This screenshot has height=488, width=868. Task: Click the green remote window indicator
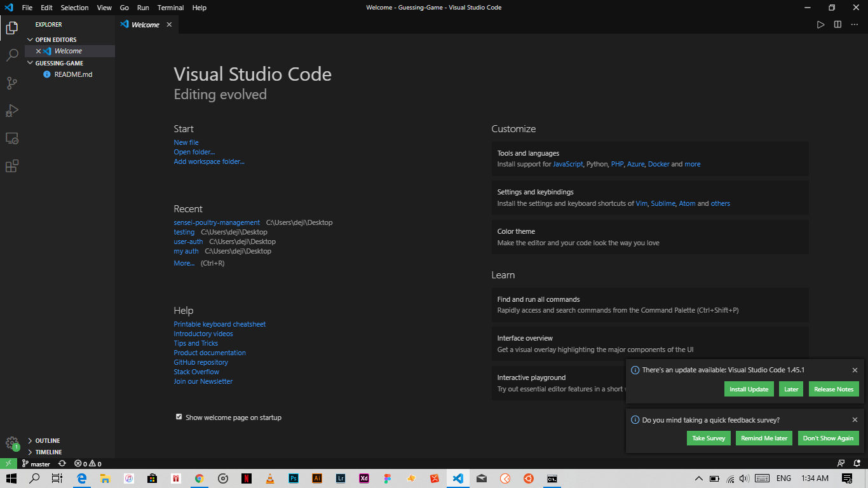[8, 463]
